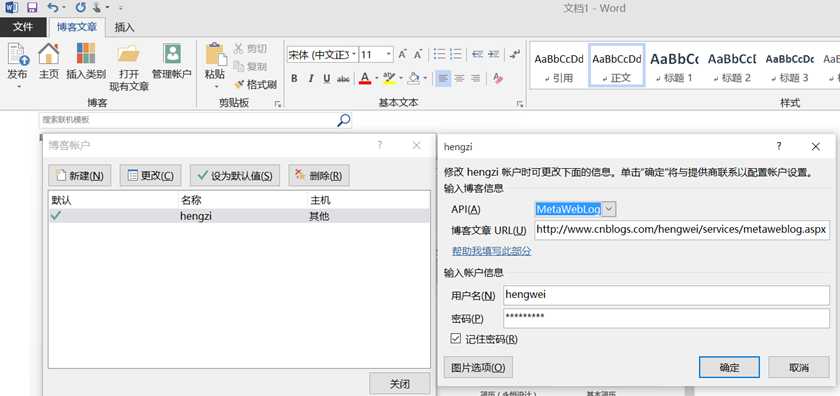
Task: Apply numbered list
Action: pos(456,54)
